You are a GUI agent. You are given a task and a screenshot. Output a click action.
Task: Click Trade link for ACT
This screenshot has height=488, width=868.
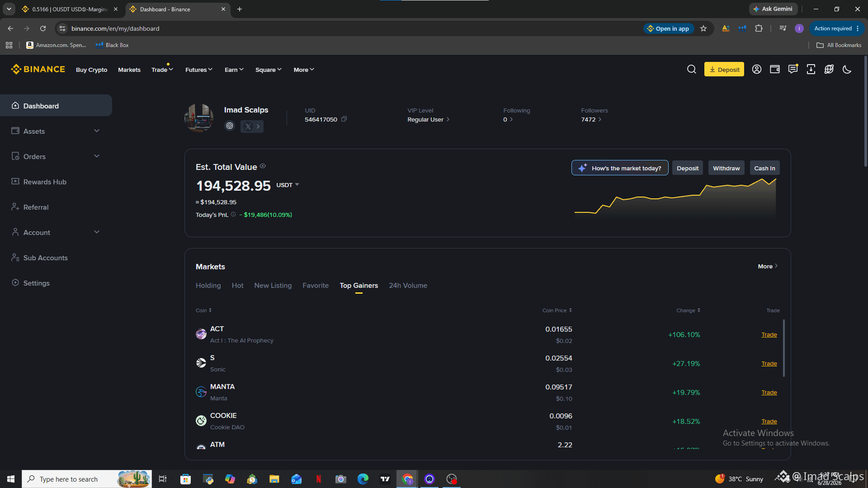[x=769, y=334]
